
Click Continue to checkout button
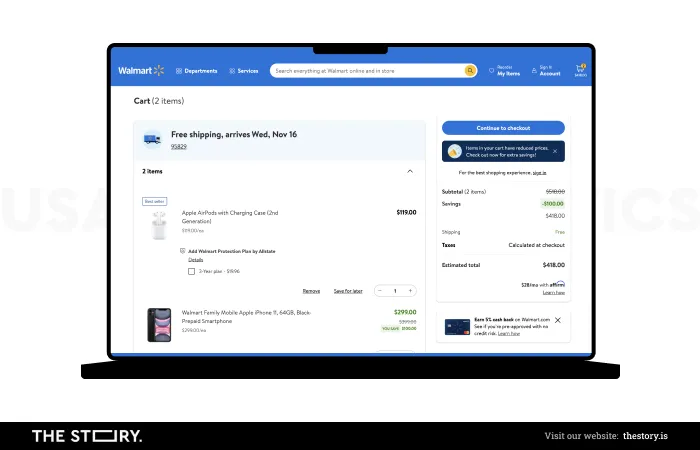click(503, 128)
